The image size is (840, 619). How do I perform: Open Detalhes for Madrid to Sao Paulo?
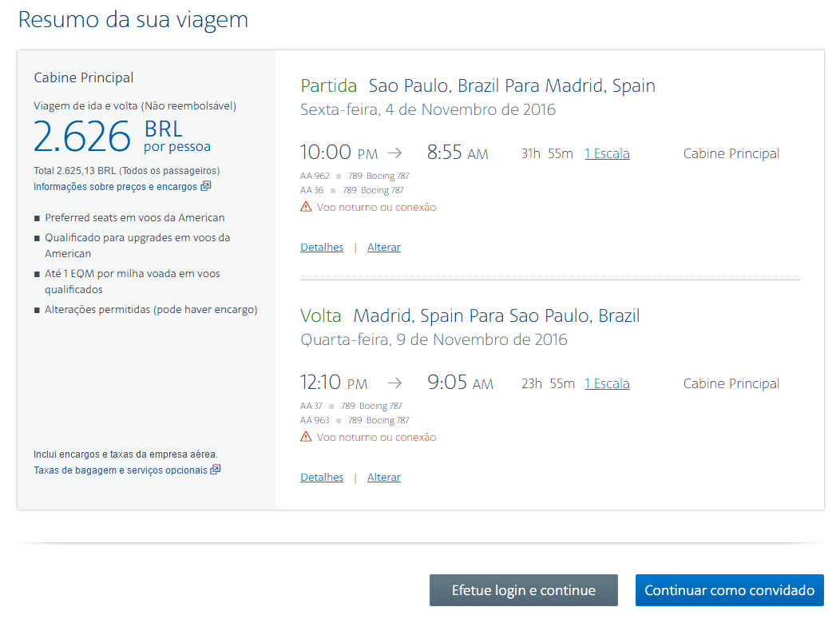pos(322,477)
